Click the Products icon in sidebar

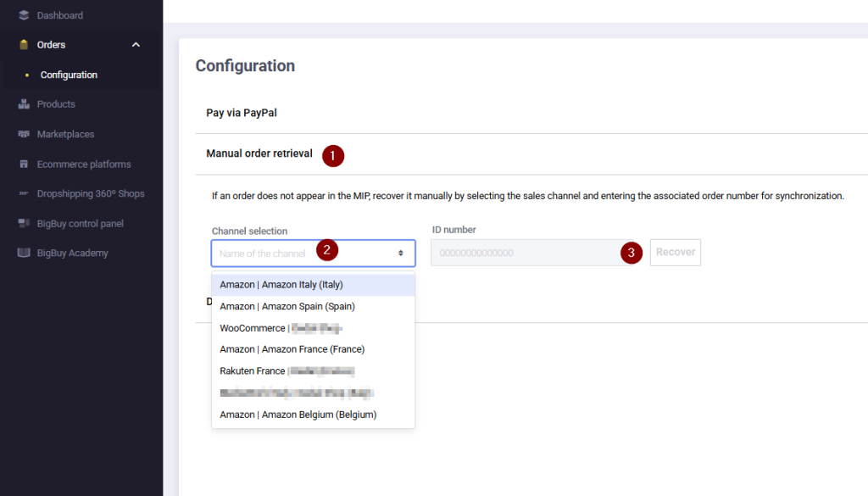[24, 104]
